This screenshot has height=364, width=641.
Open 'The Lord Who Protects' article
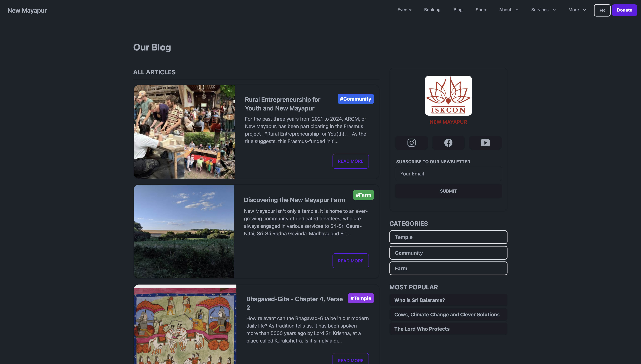(x=448, y=329)
